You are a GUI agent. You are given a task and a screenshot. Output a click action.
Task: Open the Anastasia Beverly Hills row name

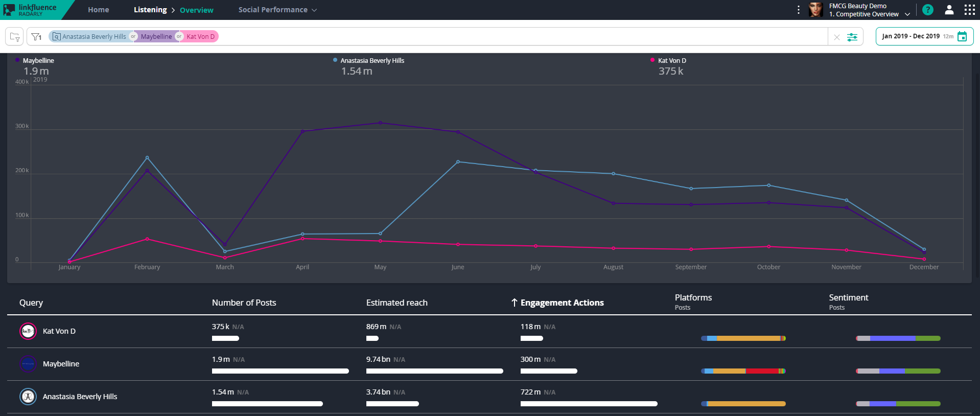click(80, 397)
